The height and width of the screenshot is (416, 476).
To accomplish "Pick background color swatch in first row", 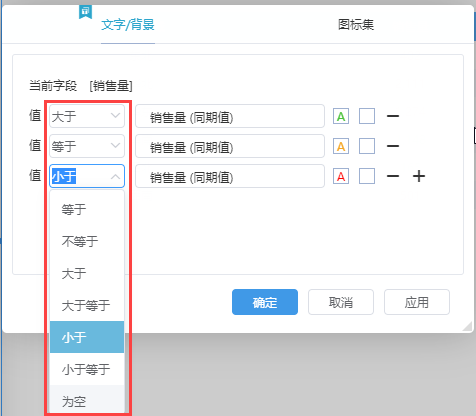I will [x=367, y=116].
